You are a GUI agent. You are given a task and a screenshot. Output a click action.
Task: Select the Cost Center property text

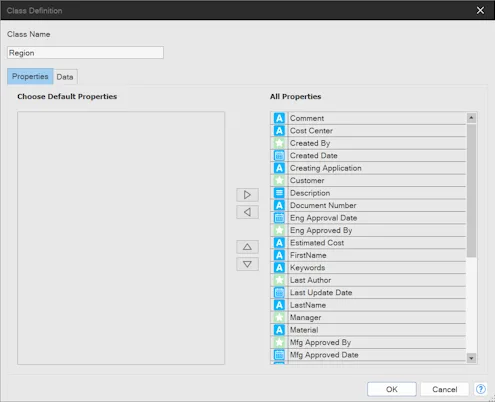(x=311, y=131)
